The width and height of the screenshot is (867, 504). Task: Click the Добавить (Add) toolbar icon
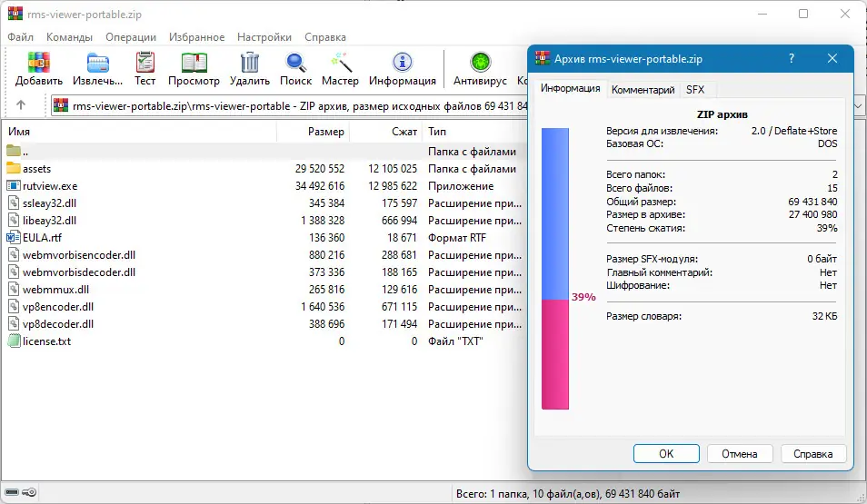click(39, 63)
